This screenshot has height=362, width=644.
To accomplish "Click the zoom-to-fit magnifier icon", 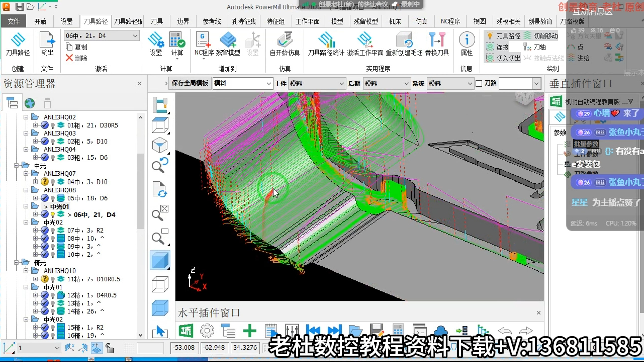I will pyautogui.click(x=160, y=214).
